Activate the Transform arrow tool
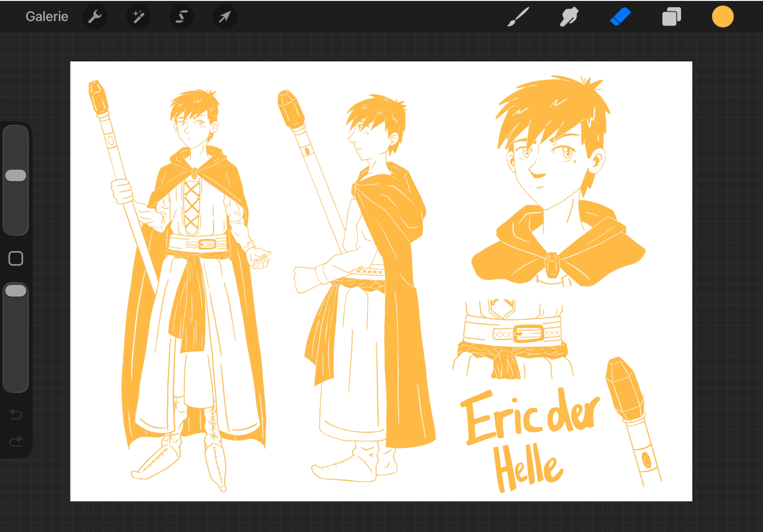Image resolution: width=763 pixels, height=532 pixels. (x=225, y=17)
